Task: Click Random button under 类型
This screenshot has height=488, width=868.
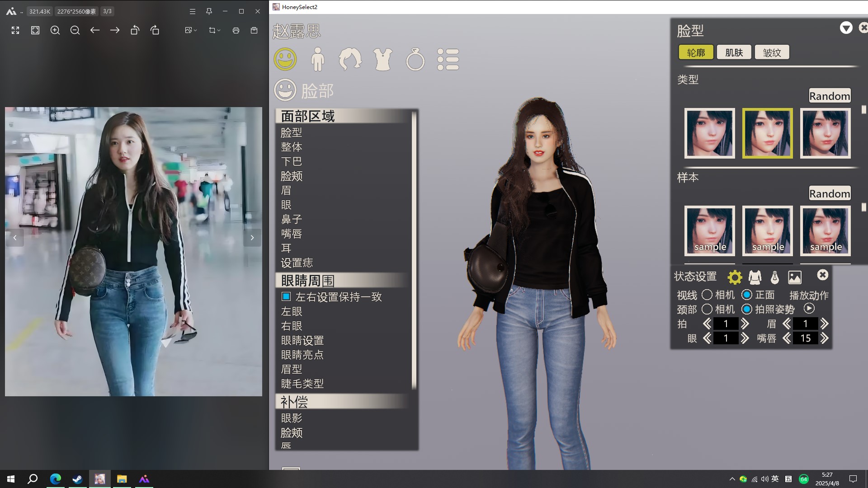Action: point(829,96)
